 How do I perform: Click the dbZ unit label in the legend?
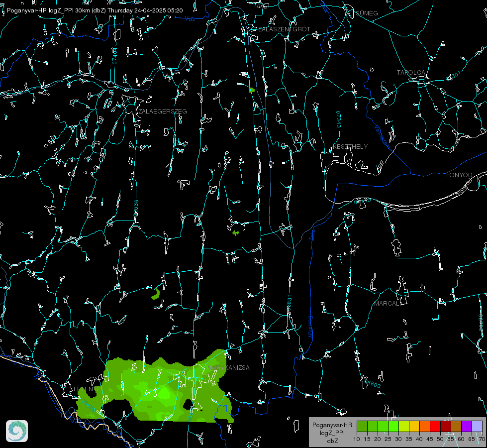coord(332,441)
